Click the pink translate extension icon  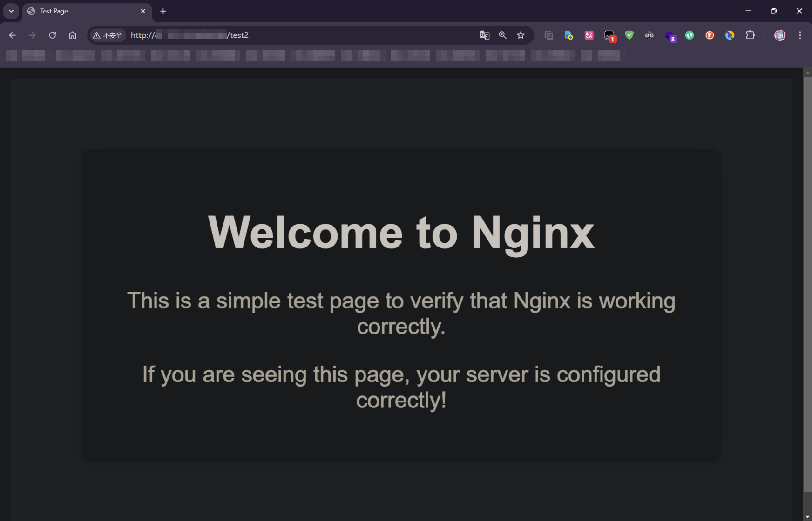click(589, 35)
